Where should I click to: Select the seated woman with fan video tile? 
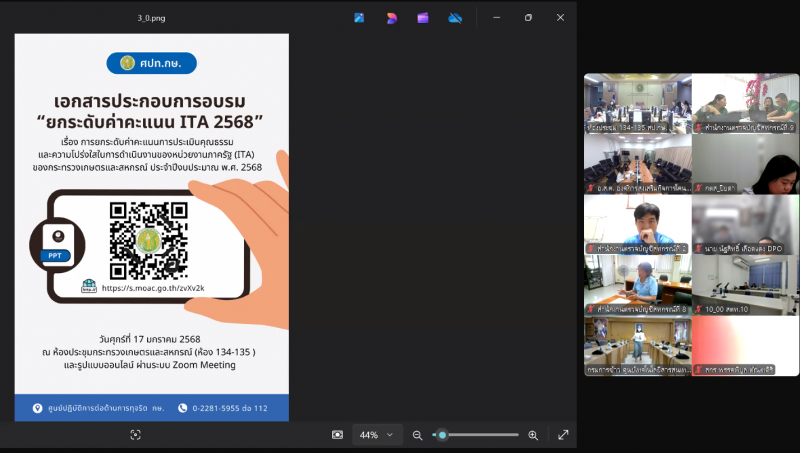pos(638,285)
